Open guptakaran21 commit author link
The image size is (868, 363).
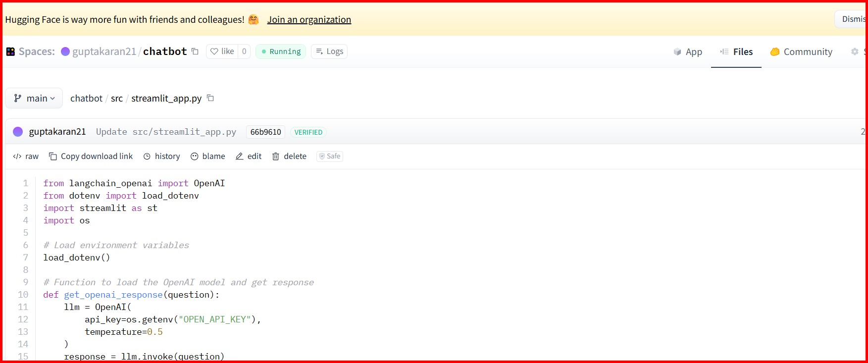(57, 132)
